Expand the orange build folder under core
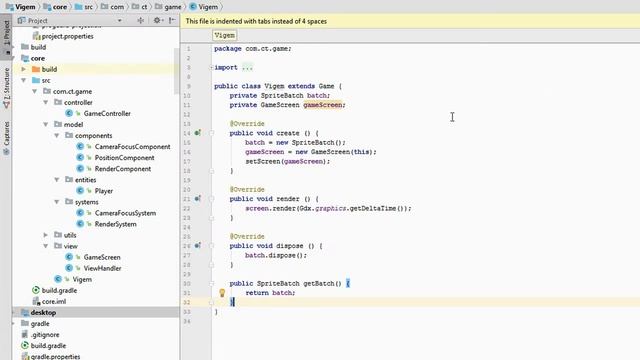This screenshot has height=360, width=640. [24, 69]
